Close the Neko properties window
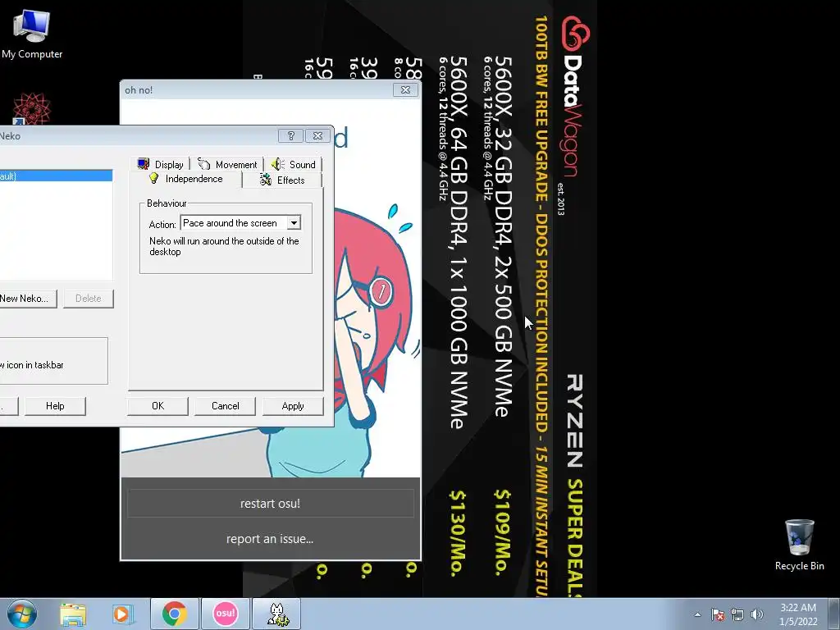Screen dimensions: 840x630 (x=317, y=136)
